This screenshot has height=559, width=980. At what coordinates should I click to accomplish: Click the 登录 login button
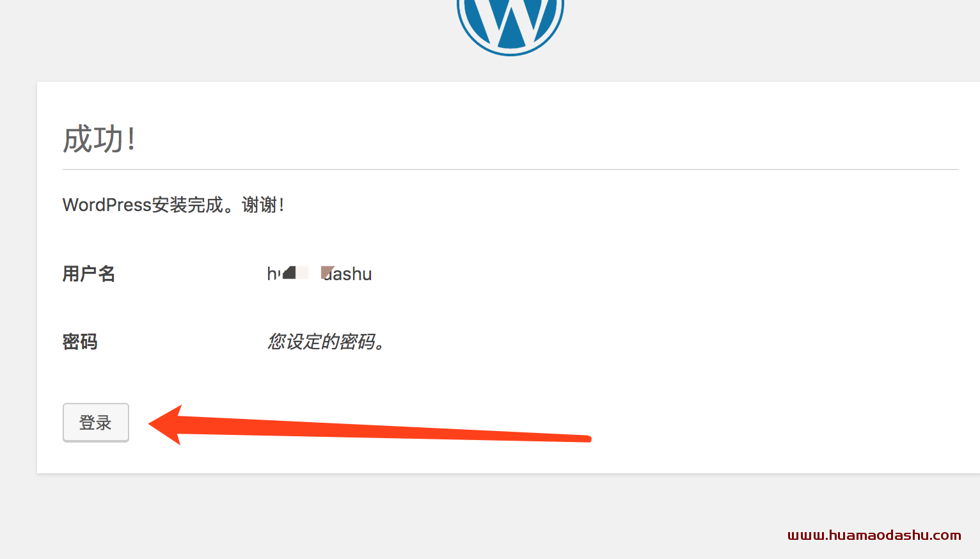coord(96,422)
